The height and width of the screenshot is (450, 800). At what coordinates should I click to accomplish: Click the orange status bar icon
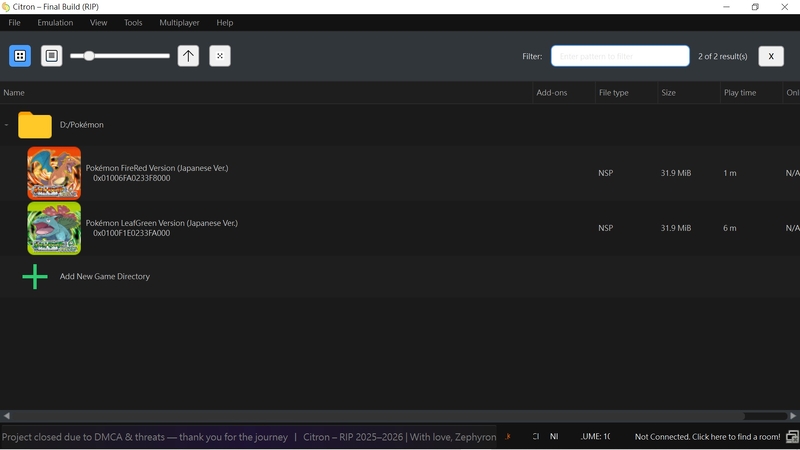[508, 436]
